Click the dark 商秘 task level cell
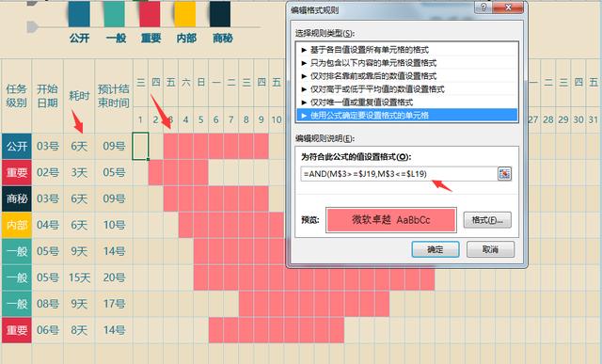This screenshot has height=364, width=602. click(x=17, y=198)
